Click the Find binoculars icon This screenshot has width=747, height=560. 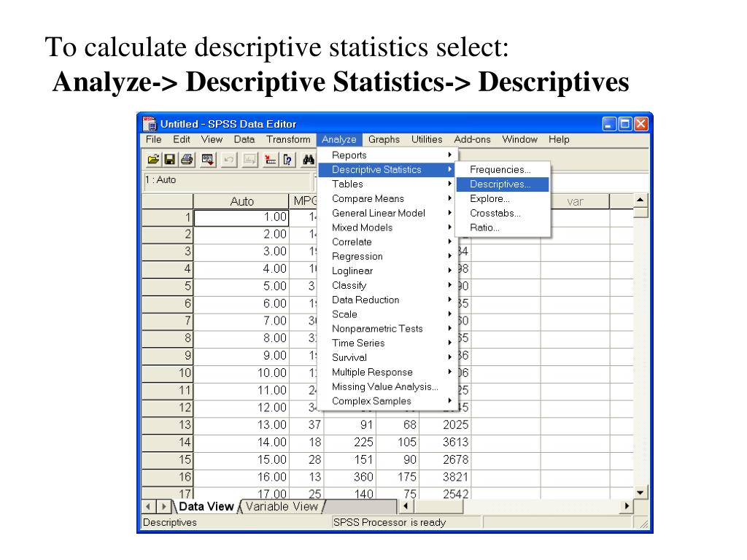[309, 160]
